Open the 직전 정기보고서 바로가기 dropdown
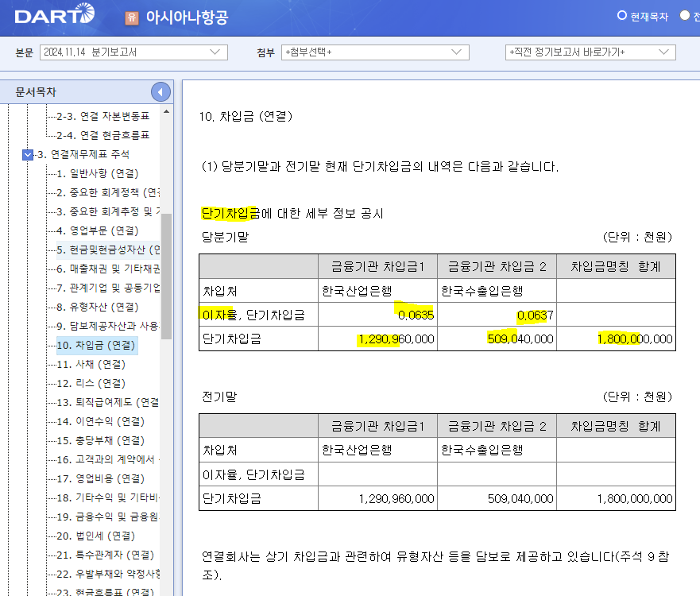The width and height of the screenshot is (700, 596). [x=590, y=52]
